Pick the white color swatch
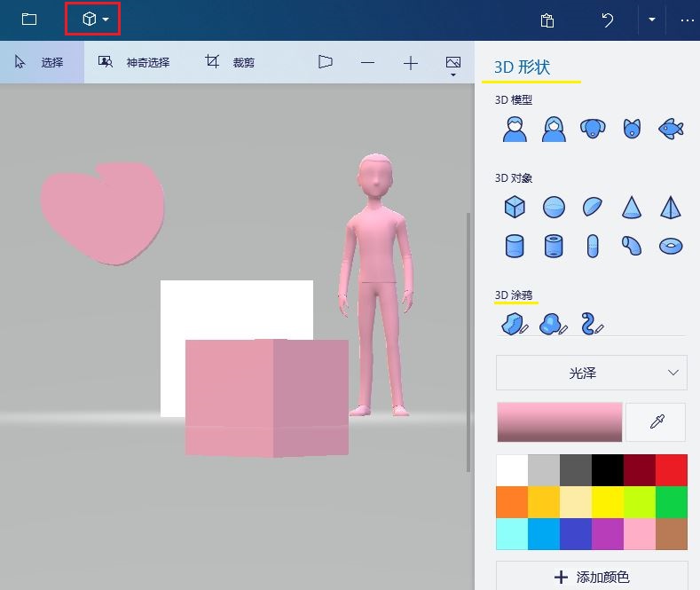The height and width of the screenshot is (590, 700). tap(512, 470)
